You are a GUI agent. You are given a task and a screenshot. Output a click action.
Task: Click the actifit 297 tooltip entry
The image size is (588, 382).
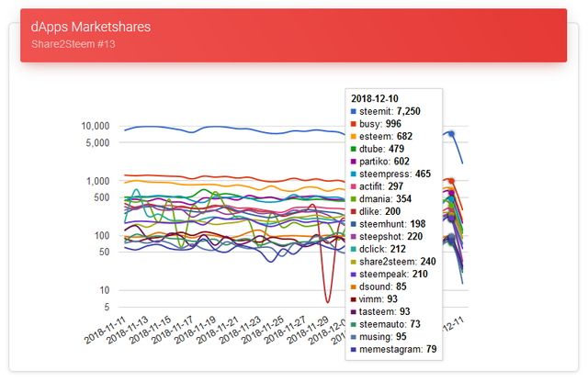pos(381,186)
